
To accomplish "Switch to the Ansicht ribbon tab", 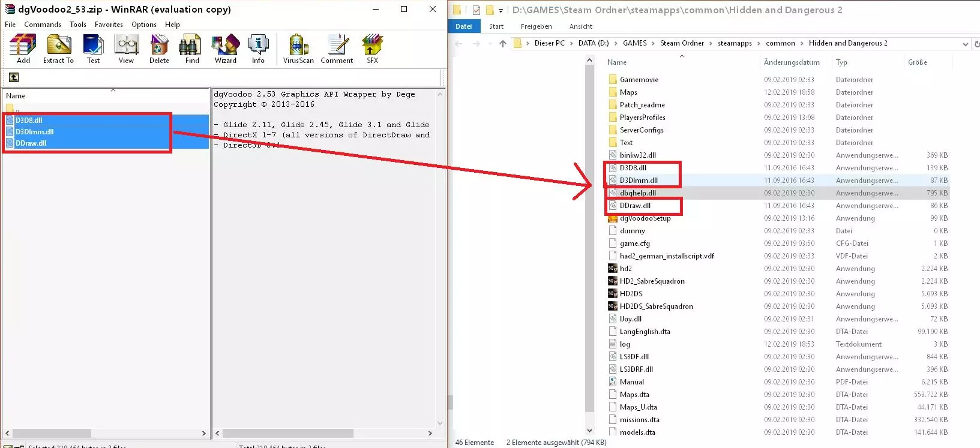I will coord(581,26).
